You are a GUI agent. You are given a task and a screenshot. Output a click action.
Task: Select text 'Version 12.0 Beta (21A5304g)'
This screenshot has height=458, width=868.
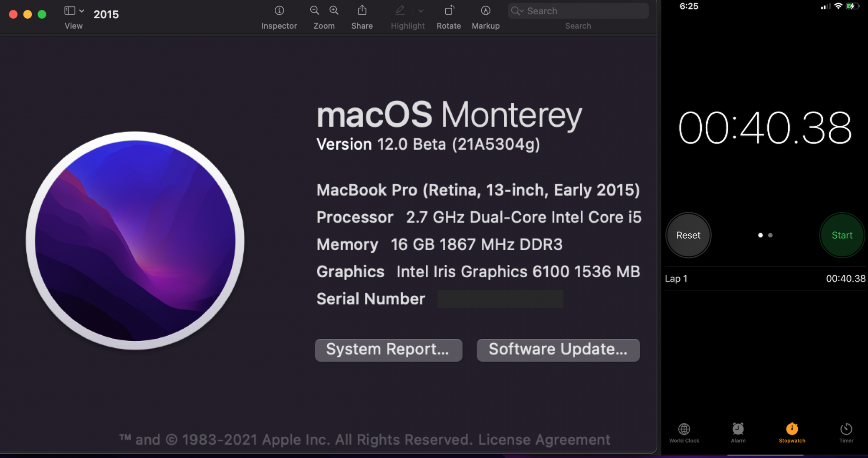pos(428,144)
